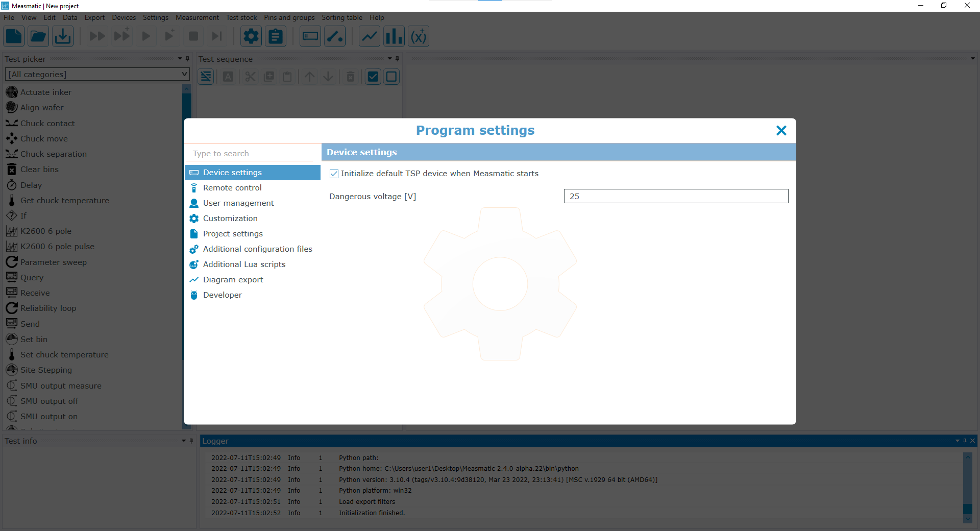Screen dimensions: 980x531
Task: Toggle Initialize default TSP device checkbox
Action: 334,174
